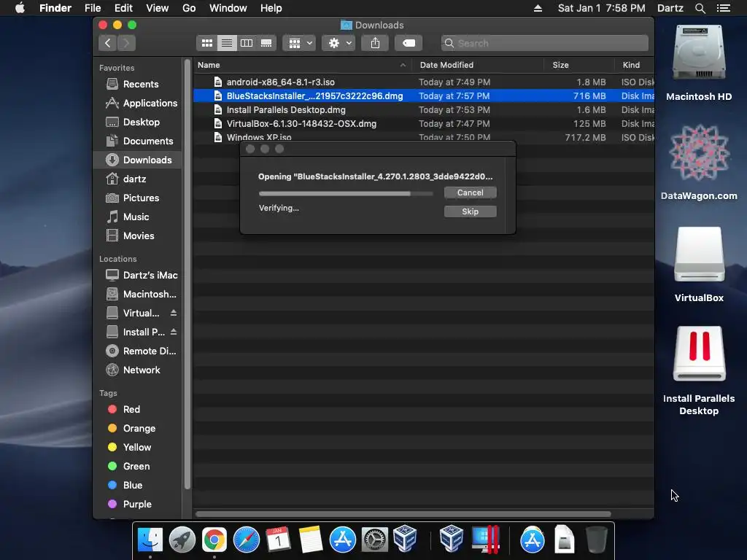Viewport: 747px width, 560px height.
Task: Select android-x86_64-8.1-r3.iso file
Action: tap(424, 82)
